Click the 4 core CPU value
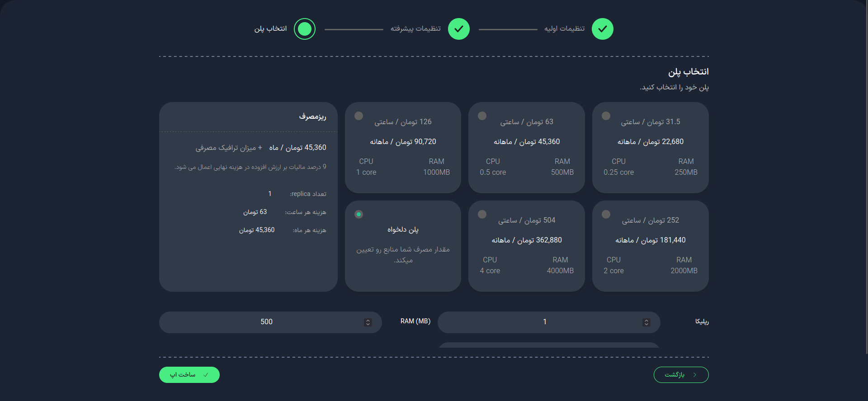This screenshot has width=868, height=401. click(x=490, y=271)
